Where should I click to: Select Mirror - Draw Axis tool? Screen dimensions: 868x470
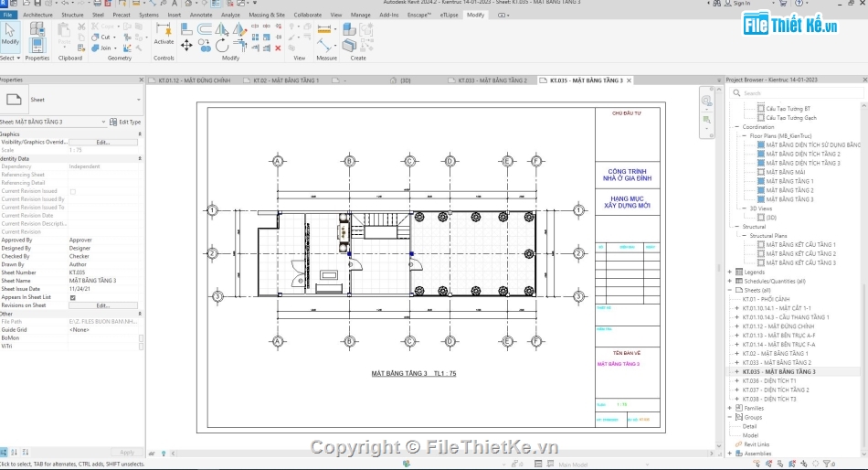click(239, 29)
